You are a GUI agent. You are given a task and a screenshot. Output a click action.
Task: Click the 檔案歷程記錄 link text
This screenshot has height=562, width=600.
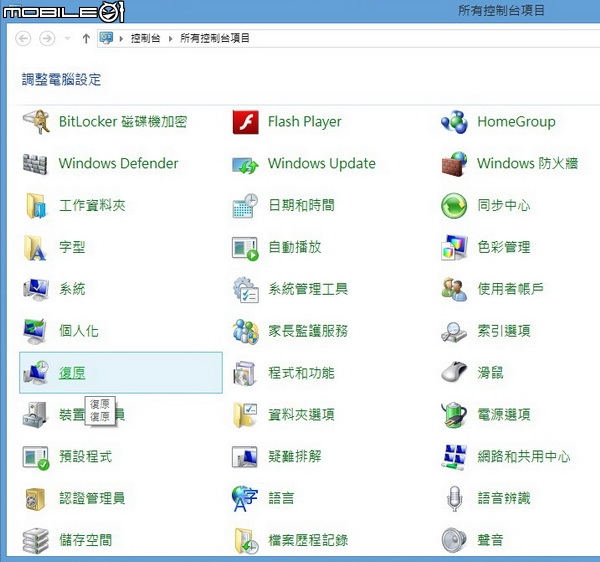(x=308, y=540)
